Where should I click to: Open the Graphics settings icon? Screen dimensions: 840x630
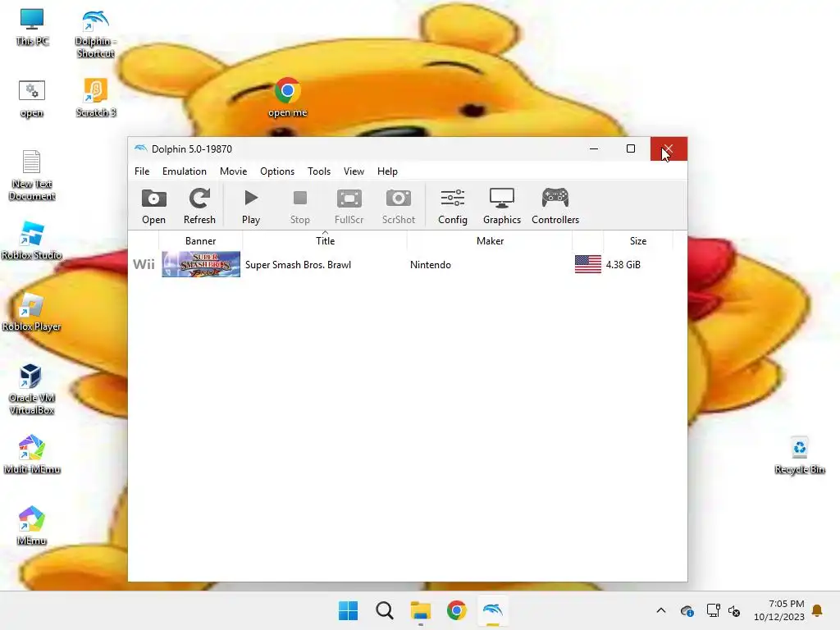tap(502, 206)
